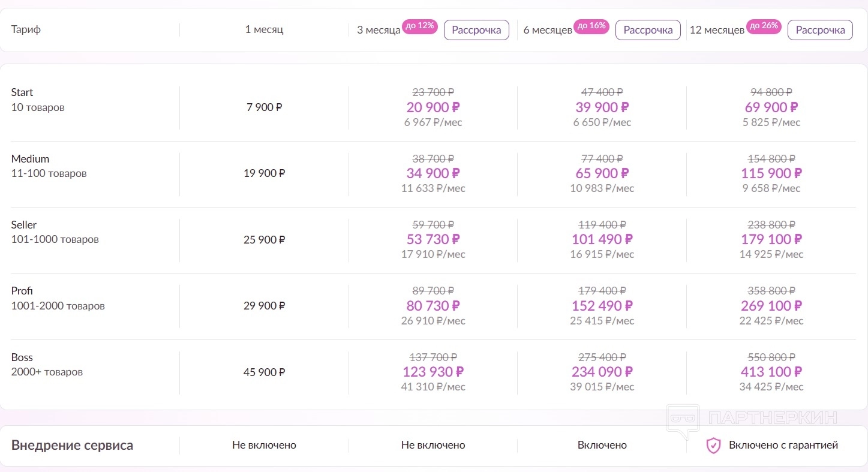The height and width of the screenshot is (472, 868).
Task: Select Profi 1-month price 29 900 ₽
Action: (x=265, y=306)
